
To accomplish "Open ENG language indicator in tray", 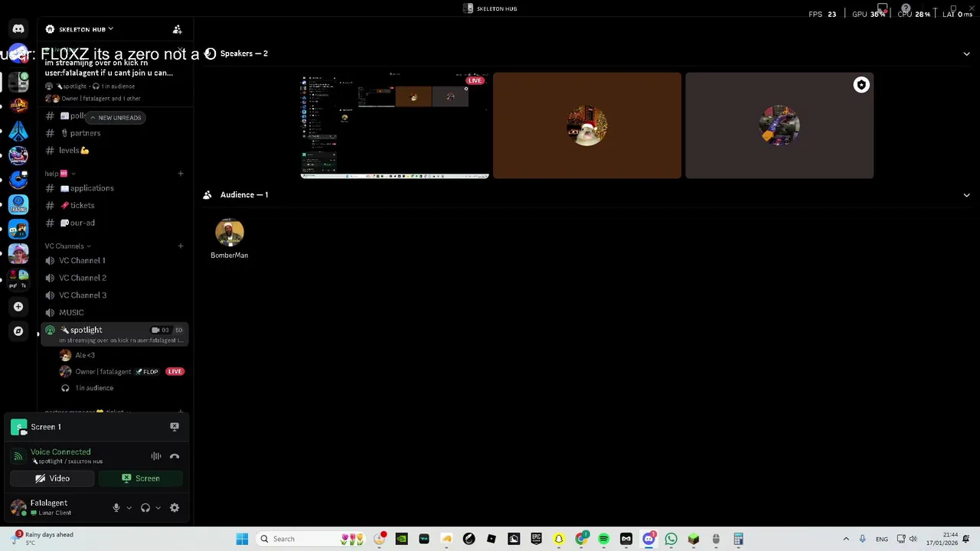I will pyautogui.click(x=882, y=539).
